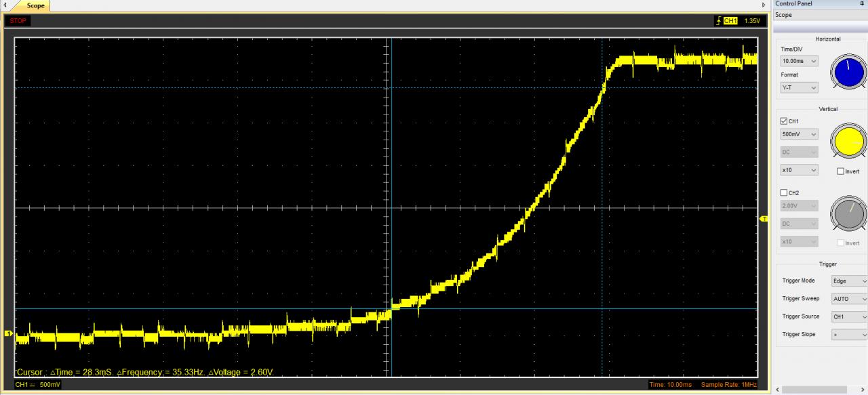Click the red STOP indicator

pyautogui.click(x=18, y=21)
